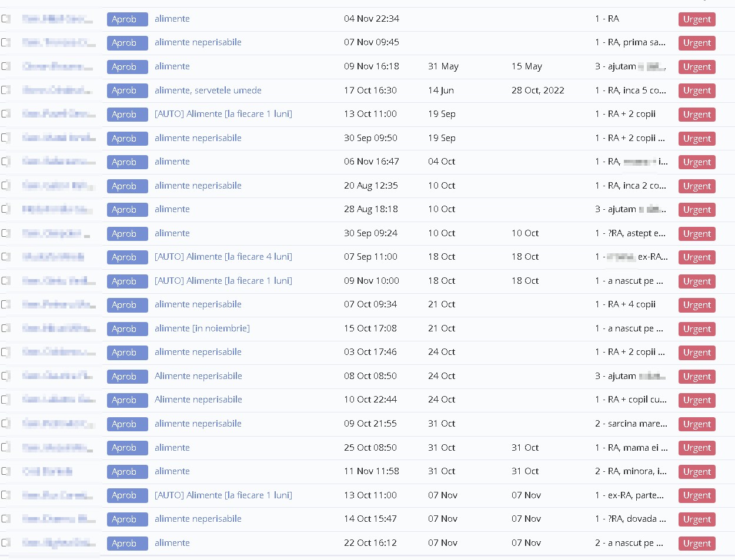Screen dimensions: 735x560
Task: Follow the 'alimente [in noiembrie]' link
Action: (202, 328)
